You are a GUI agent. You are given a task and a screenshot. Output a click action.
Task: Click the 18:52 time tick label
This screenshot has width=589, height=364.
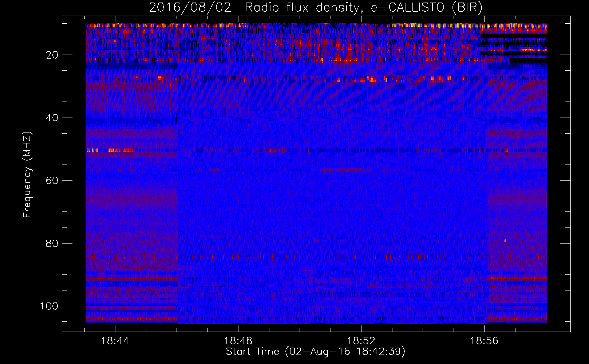point(361,341)
